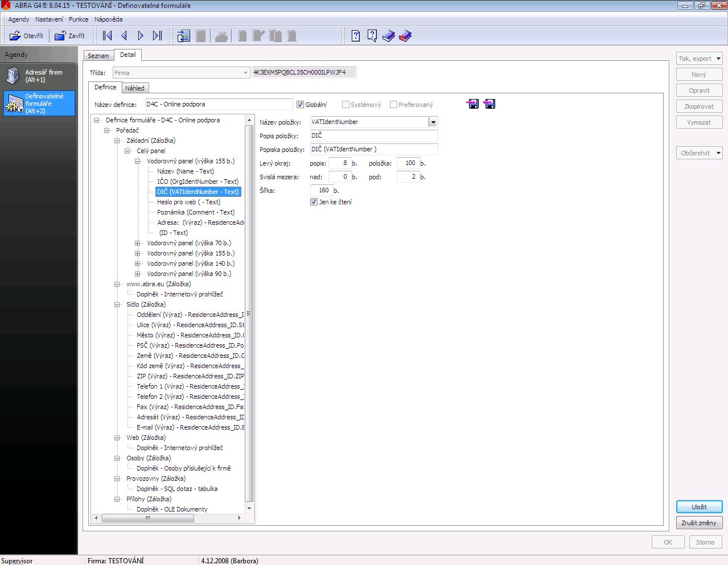Open the Občerstvit dropdown button

click(x=700, y=153)
